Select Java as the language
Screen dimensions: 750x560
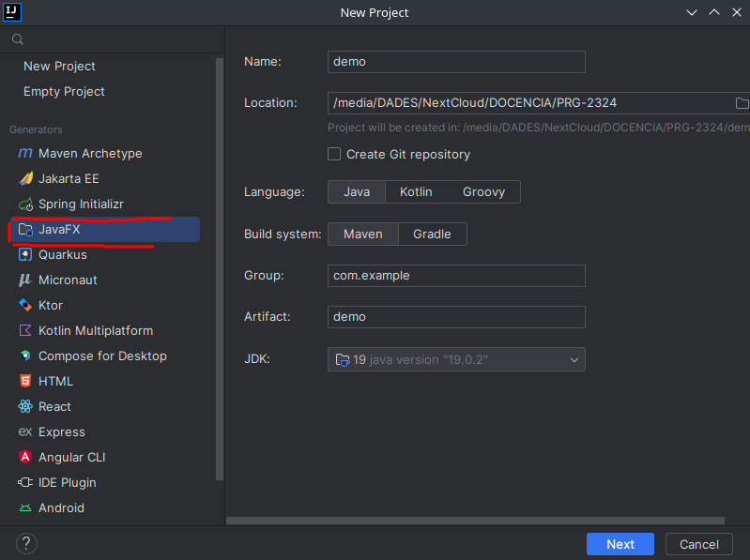357,192
